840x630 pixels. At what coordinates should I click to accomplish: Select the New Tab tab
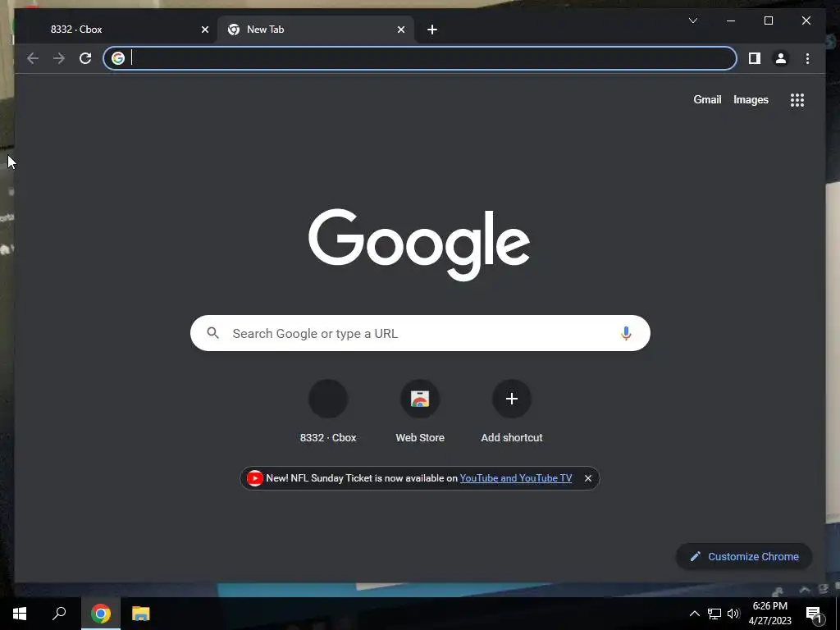[x=316, y=30]
